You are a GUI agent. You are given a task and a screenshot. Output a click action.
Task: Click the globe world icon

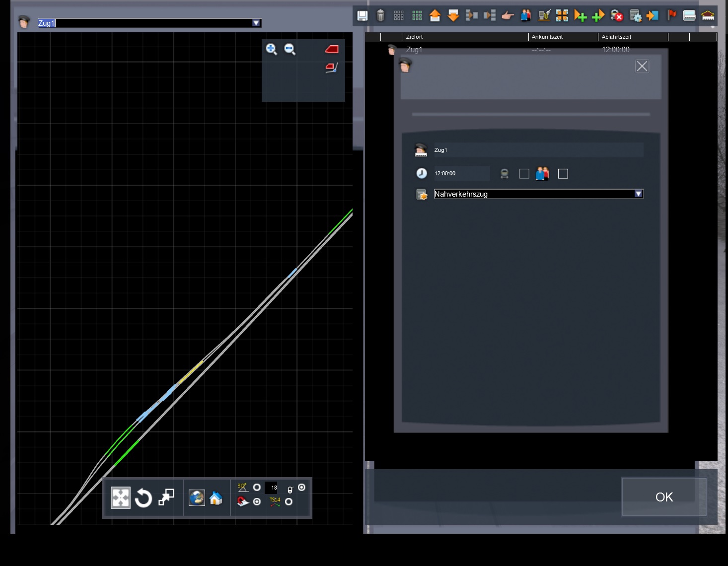point(197,498)
